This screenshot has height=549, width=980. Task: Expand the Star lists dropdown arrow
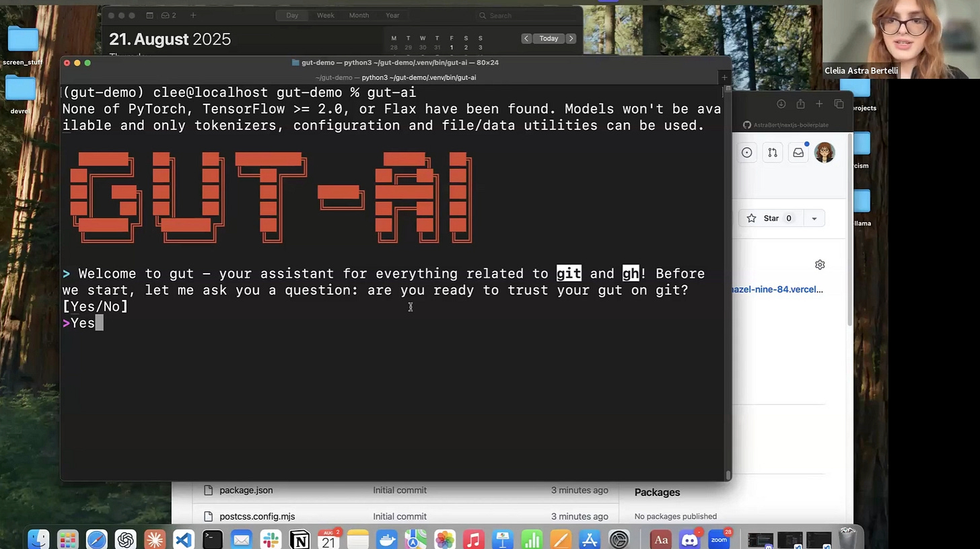click(x=814, y=218)
